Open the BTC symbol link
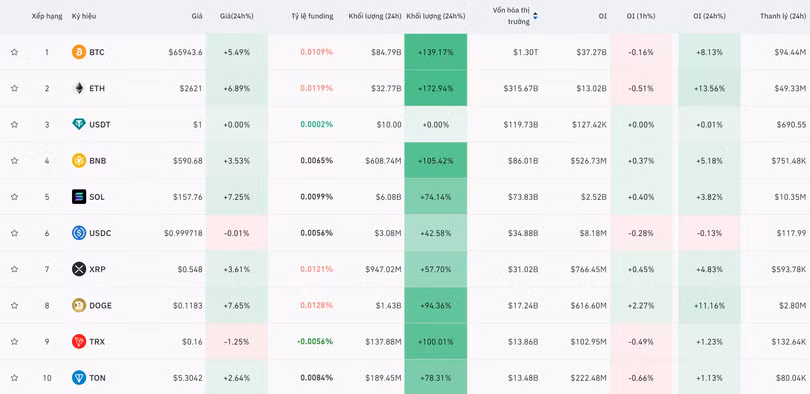This screenshot has height=394, width=810. (97, 52)
